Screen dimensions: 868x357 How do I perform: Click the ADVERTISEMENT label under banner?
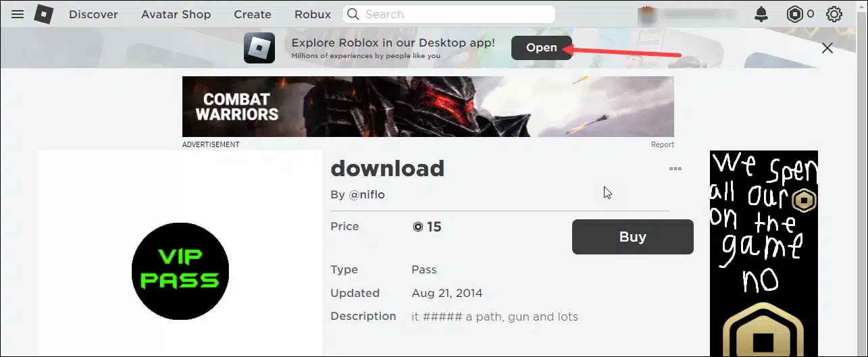click(x=211, y=144)
